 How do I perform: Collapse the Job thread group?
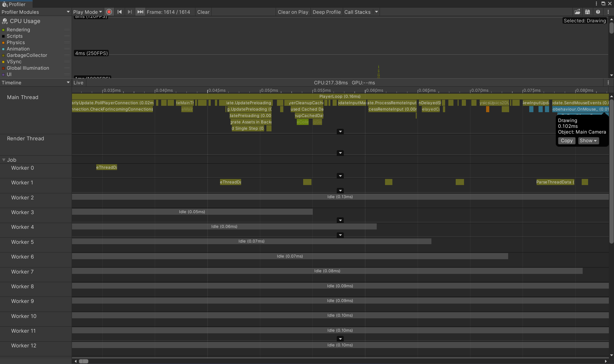pyautogui.click(x=4, y=160)
